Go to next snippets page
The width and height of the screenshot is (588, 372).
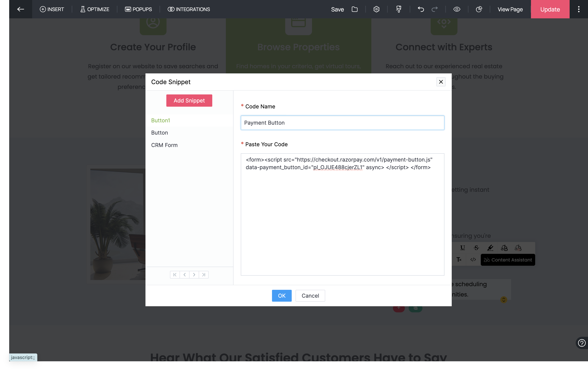194,275
